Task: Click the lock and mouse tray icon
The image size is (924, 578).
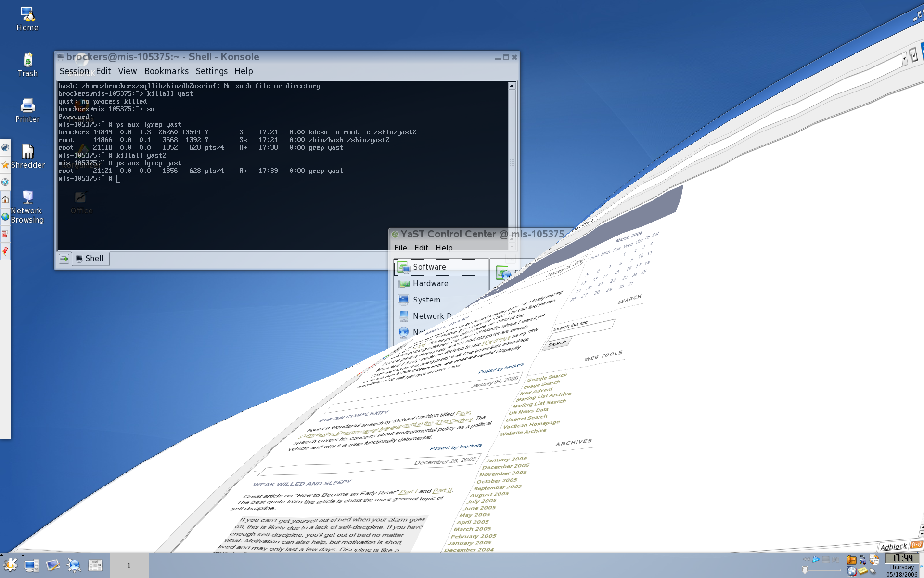Action: pos(862,560)
